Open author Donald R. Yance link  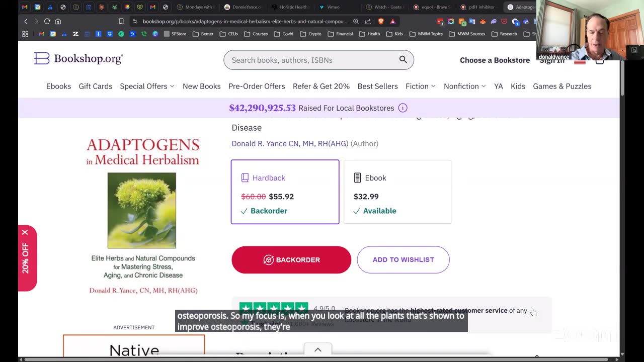[x=290, y=143]
